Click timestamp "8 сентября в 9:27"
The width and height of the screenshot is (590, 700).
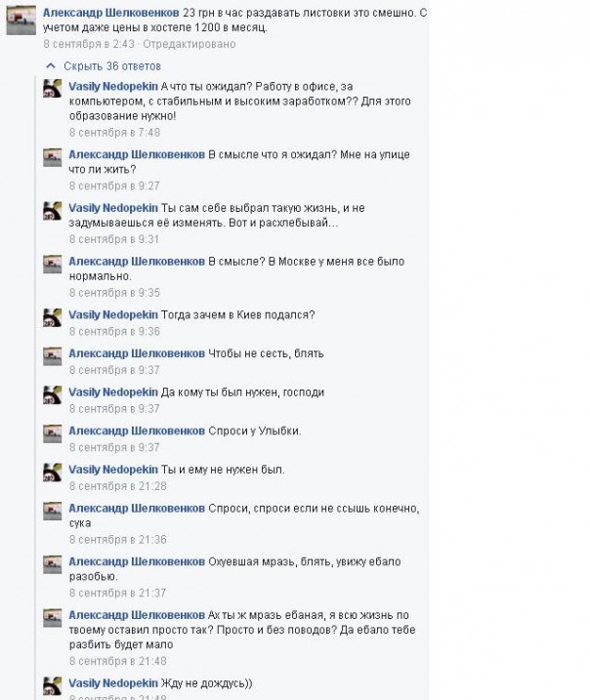click(x=114, y=185)
